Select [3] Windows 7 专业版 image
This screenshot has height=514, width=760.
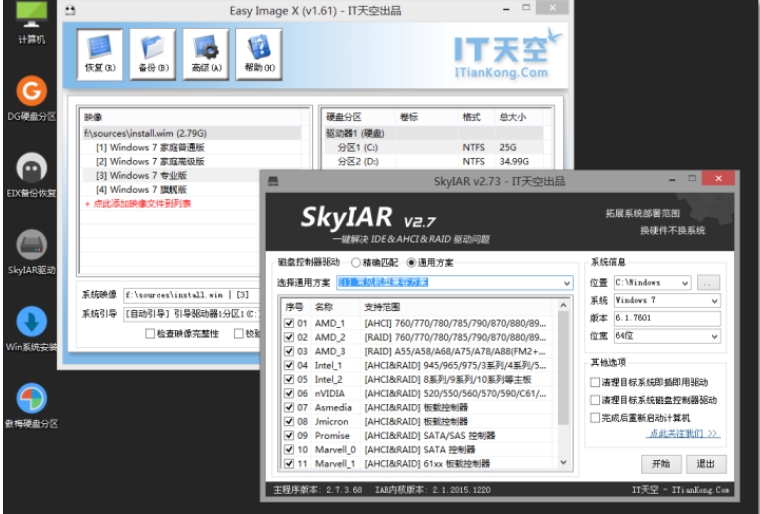coord(142,176)
